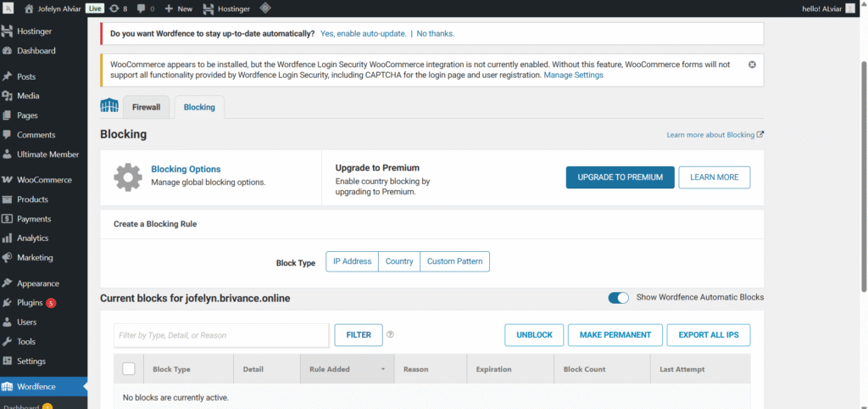868x409 pixels.
Task: Dismiss the WooCommerce integration notice
Action: pyautogui.click(x=752, y=64)
